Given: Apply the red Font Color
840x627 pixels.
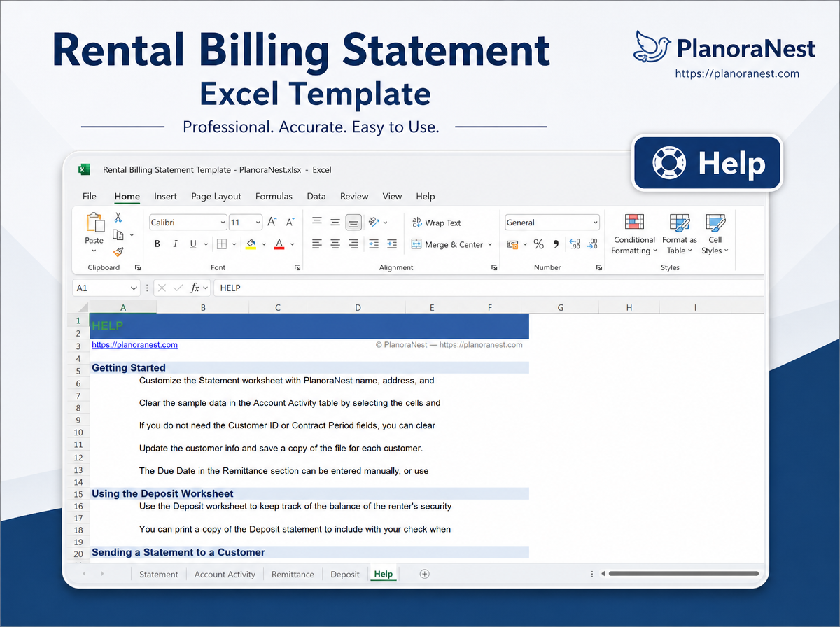Looking at the screenshot, I should [x=279, y=244].
